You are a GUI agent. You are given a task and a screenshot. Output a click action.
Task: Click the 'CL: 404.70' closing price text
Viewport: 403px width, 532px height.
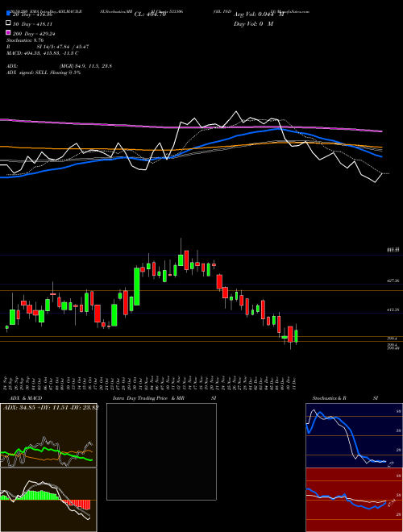(150, 15)
